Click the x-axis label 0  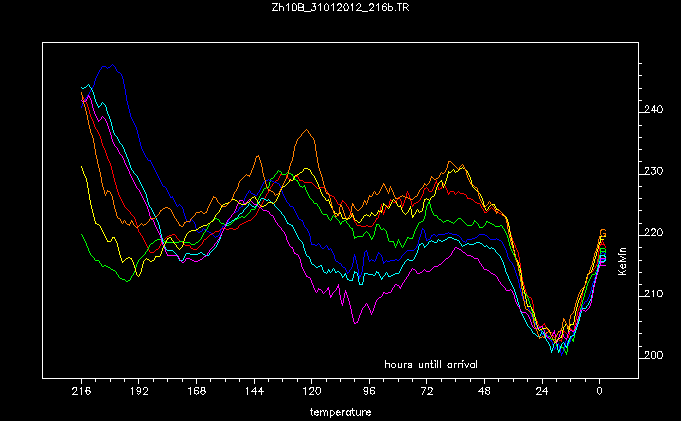click(599, 391)
